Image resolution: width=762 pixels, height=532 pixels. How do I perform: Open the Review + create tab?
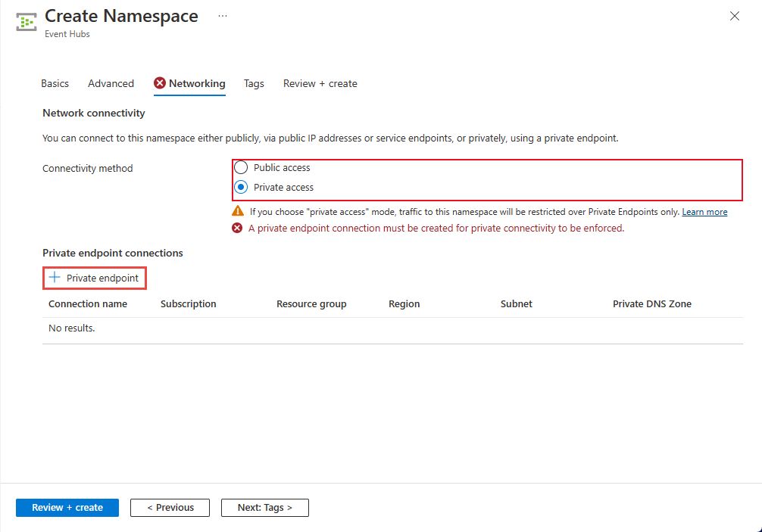[320, 83]
